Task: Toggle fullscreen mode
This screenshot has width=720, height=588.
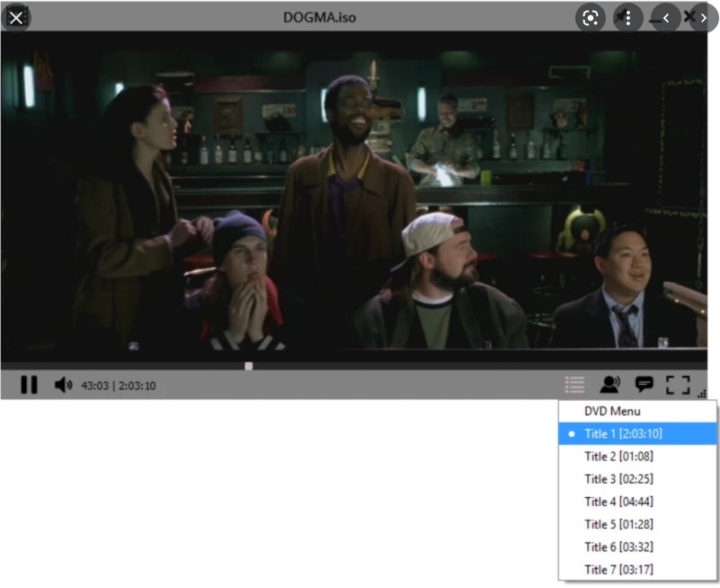Action: pos(678,385)
